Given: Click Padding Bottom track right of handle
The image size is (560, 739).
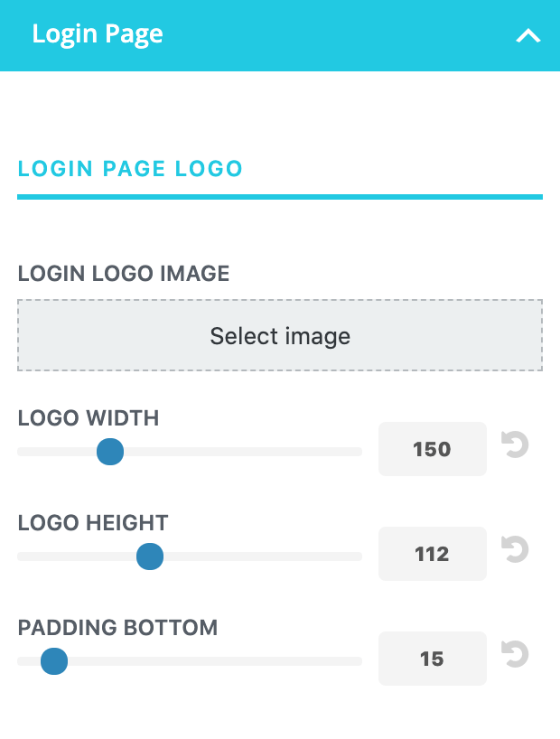Looking at the screenshot, I should [215, 661].
